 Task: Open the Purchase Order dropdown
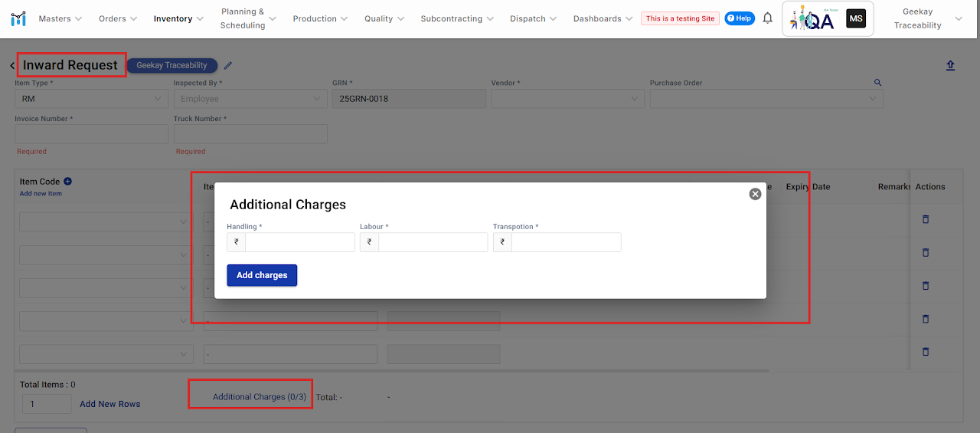coord(766,99)
